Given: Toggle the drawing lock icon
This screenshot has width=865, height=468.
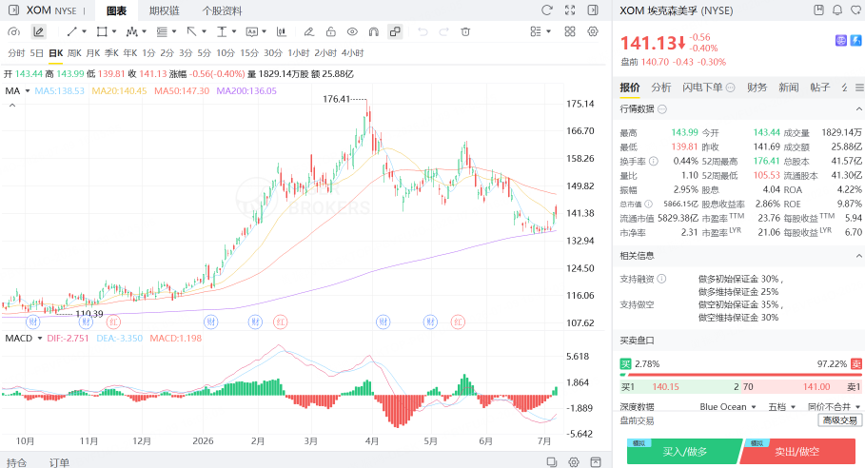Looking at the screenshot, I should point(330,32).
